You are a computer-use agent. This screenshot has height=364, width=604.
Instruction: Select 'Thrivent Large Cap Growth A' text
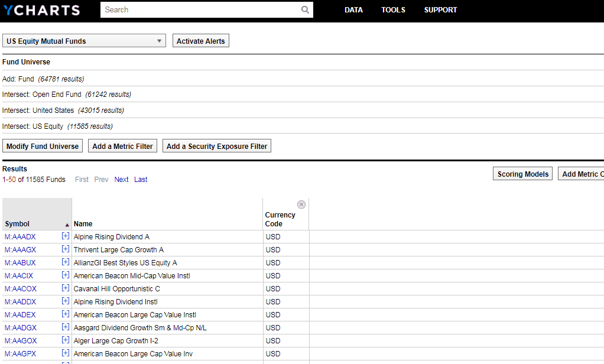(x=119, y=249)
